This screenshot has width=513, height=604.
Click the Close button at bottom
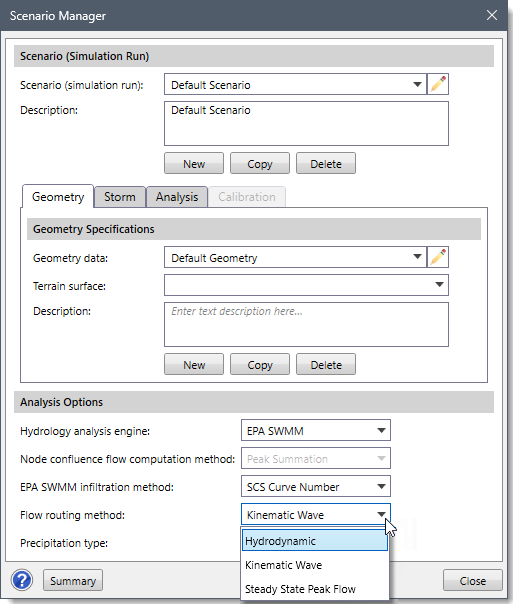(x=473, y=581)
